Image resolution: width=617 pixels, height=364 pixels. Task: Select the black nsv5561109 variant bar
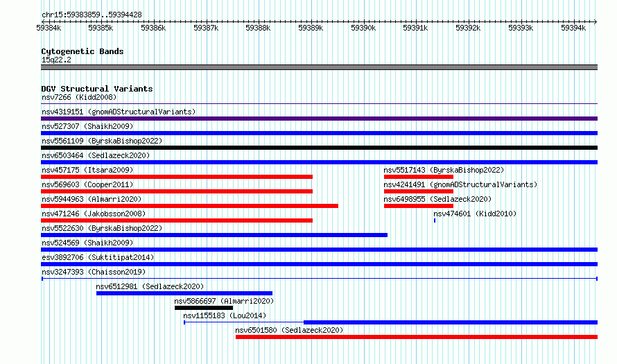point(319,148)
